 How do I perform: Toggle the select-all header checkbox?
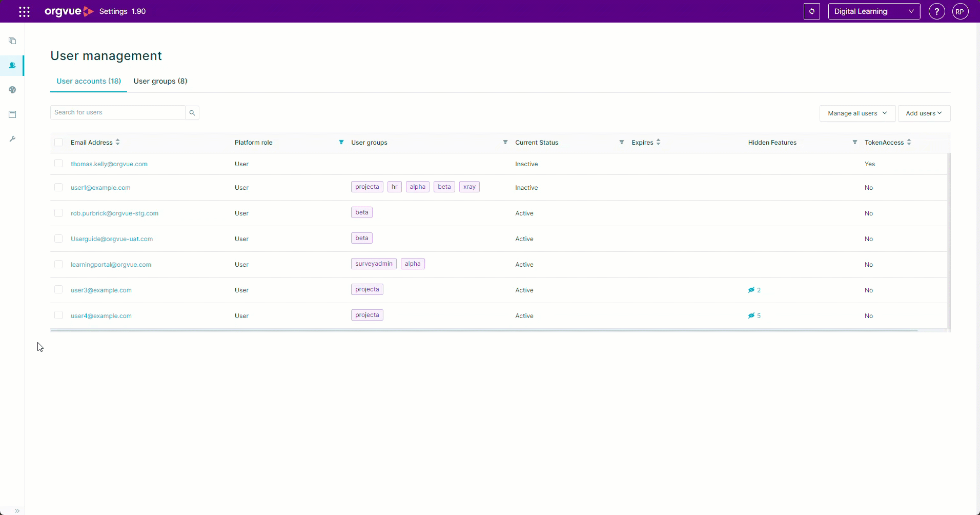tap(58, 142)
